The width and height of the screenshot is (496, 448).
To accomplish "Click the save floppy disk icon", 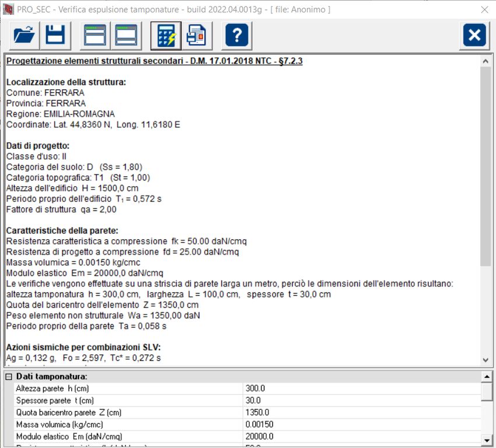I will 55,36.
